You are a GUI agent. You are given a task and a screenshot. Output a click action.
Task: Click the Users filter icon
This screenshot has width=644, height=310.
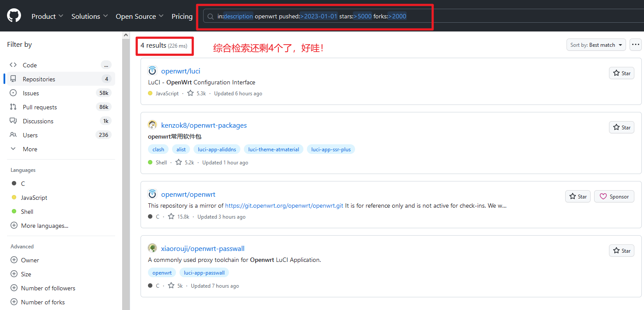(x=13, y=135)
